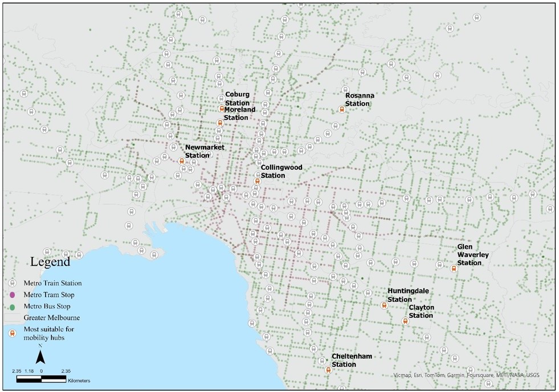Click the Coburg Station mobility hub marker

222,109
